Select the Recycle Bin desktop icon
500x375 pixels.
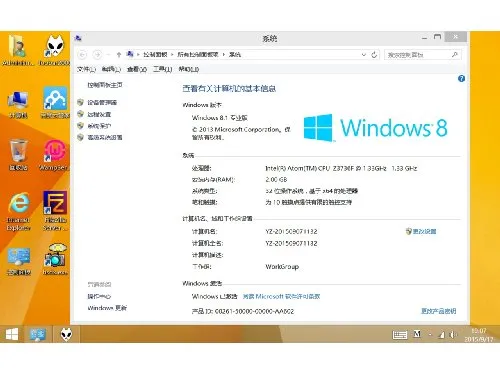click(18, 155)
